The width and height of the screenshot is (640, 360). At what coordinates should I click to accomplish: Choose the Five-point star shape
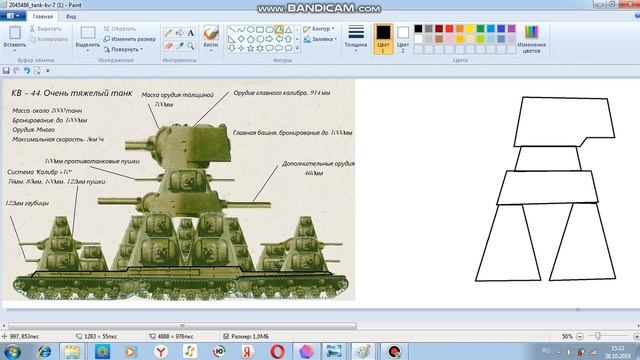pyautogui.click(x=250, y=48)
